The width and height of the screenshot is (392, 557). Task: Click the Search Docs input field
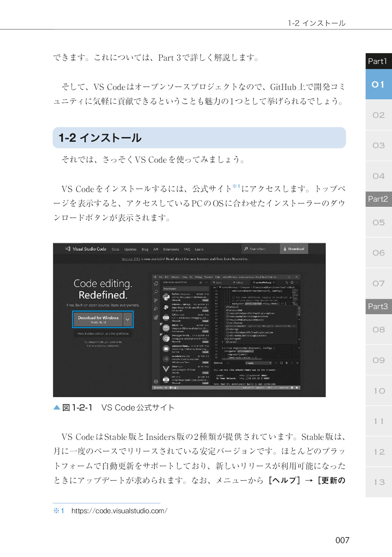click(x=261, y=249)
